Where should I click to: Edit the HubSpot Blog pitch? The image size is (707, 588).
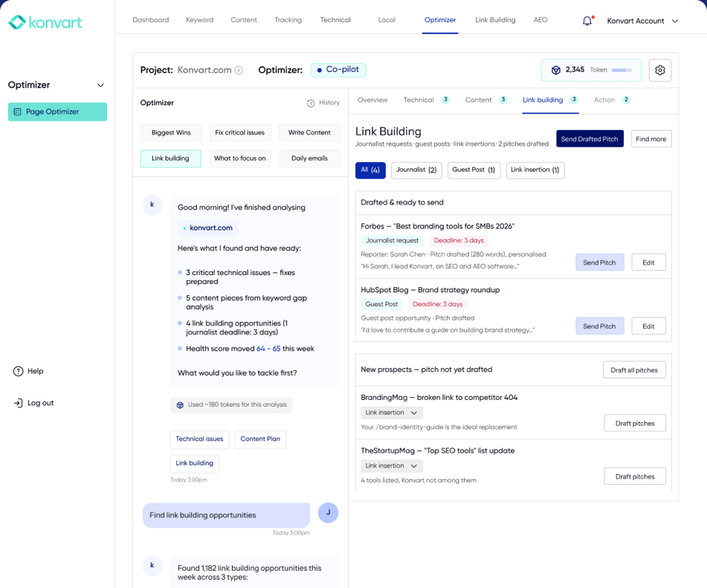[x=648, y=326]
